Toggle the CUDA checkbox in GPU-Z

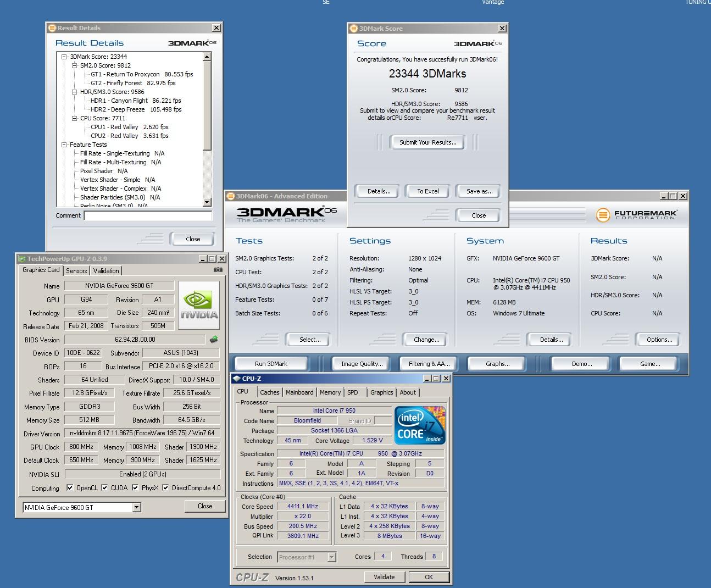click(104, 487)
